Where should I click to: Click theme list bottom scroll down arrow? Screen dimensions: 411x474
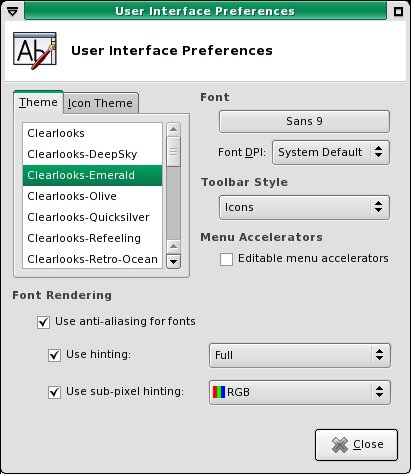point(173,262)
